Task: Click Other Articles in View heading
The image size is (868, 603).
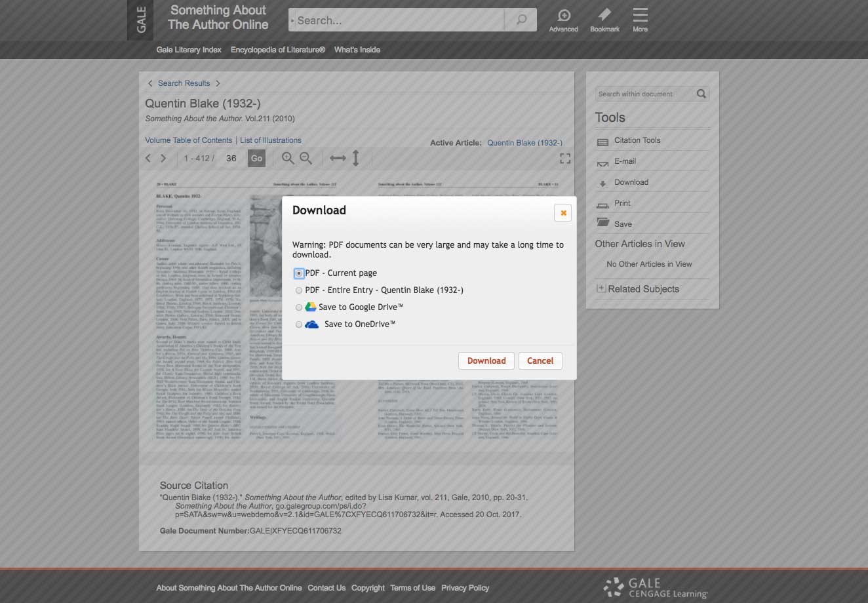Action: point(640,244)
